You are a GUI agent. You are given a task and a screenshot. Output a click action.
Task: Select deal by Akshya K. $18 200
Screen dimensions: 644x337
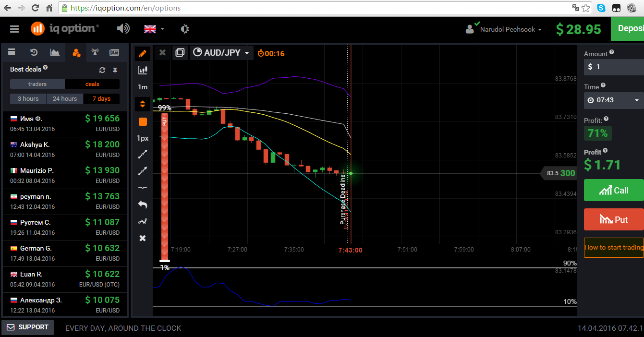pos(65,150)
